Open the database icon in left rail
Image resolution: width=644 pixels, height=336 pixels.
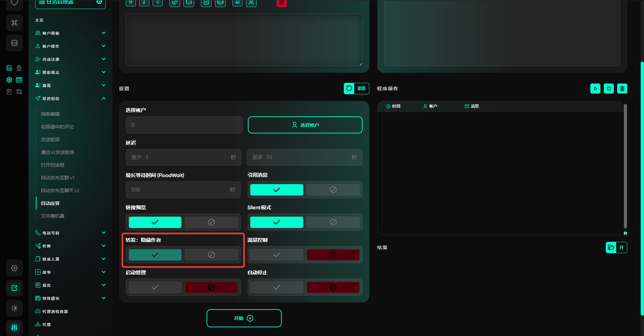coord(14,43)
